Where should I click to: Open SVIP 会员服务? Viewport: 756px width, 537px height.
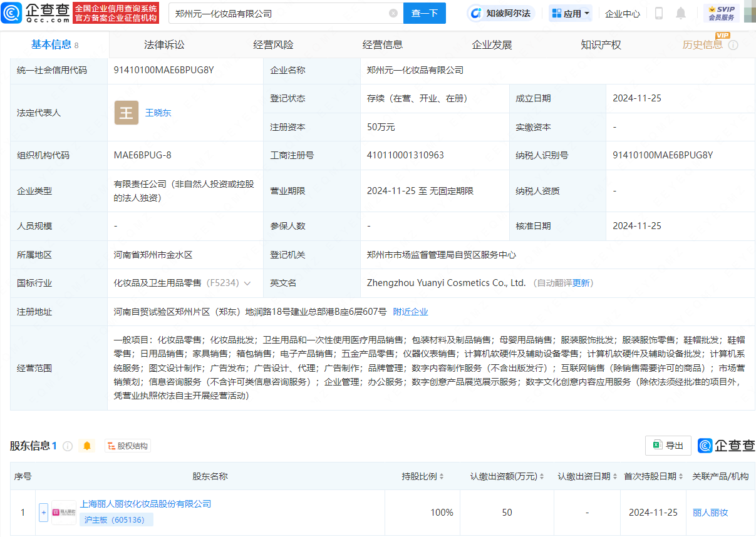(x=722, y=13)
